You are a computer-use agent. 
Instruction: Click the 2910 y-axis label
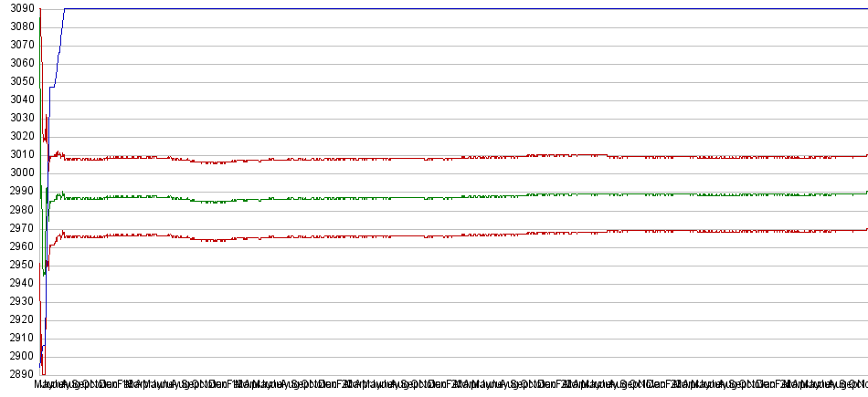(x=17, y=338)
